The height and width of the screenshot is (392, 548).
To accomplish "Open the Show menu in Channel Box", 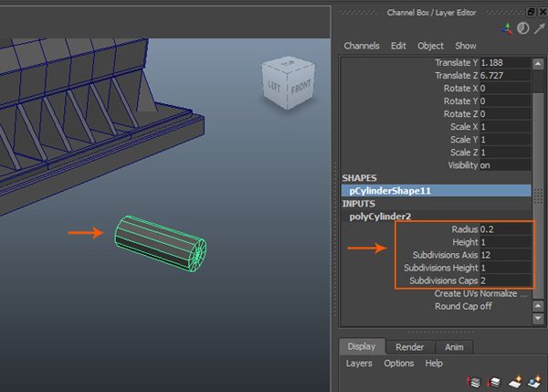I will pyautogui.click(x=466, y=46).
